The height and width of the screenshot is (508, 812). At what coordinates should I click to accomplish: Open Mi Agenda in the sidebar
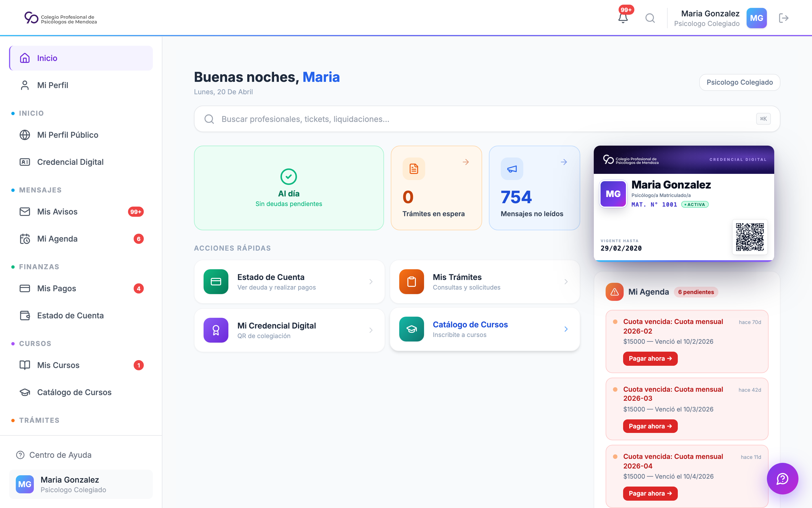pos(81,239)
